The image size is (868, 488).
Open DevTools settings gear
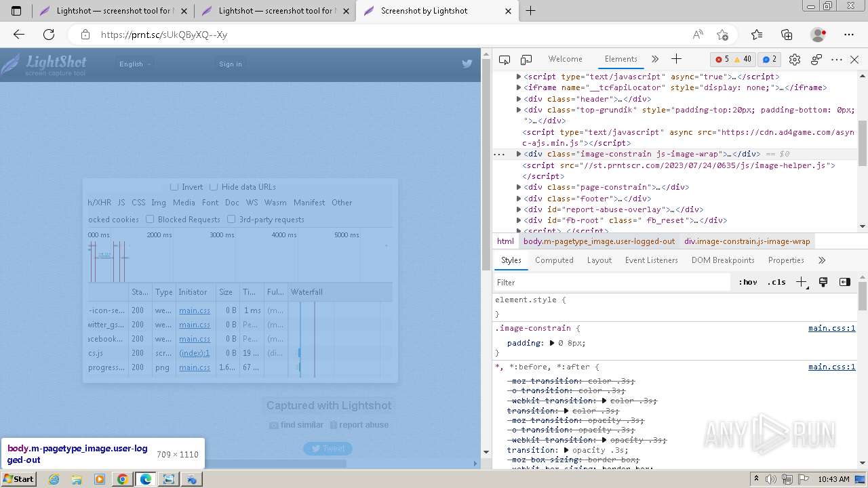795,60
